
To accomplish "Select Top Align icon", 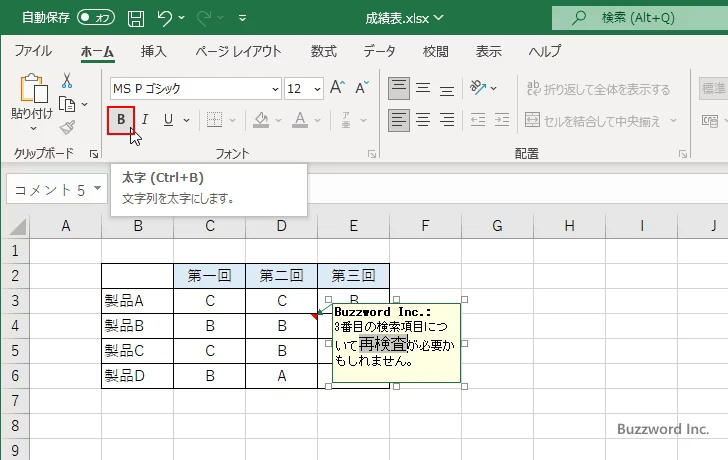I will (399, 88).
